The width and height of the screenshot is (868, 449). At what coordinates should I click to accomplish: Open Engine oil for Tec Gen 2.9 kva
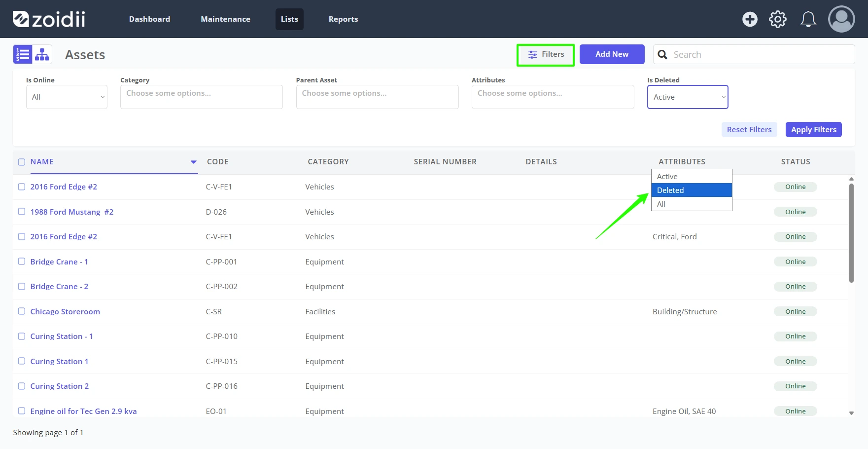(83, 411)
